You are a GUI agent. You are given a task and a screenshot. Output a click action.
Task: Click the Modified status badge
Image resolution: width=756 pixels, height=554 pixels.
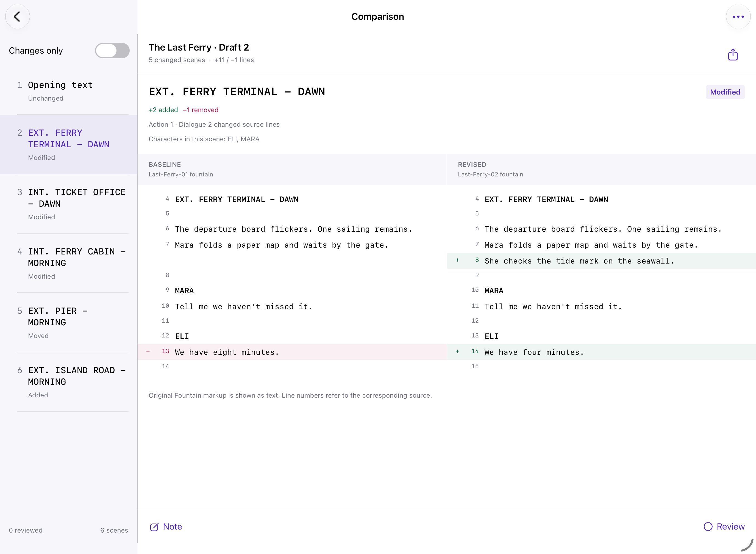[x=725, y=92]
